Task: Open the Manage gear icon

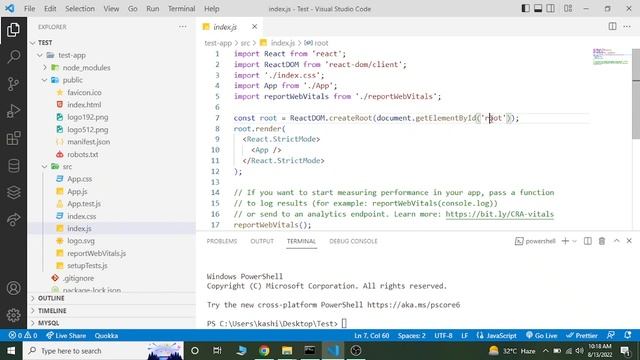Action: tap(13, 315)
